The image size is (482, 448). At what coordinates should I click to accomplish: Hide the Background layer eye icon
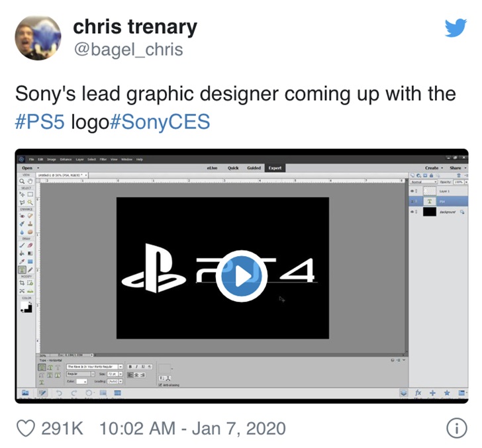pyautogui.click(x=412, y=211)
